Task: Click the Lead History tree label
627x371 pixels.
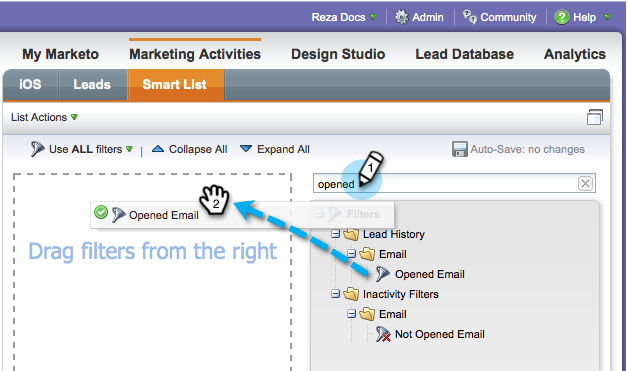Action: pyautogui.click(x=393, y=234)
